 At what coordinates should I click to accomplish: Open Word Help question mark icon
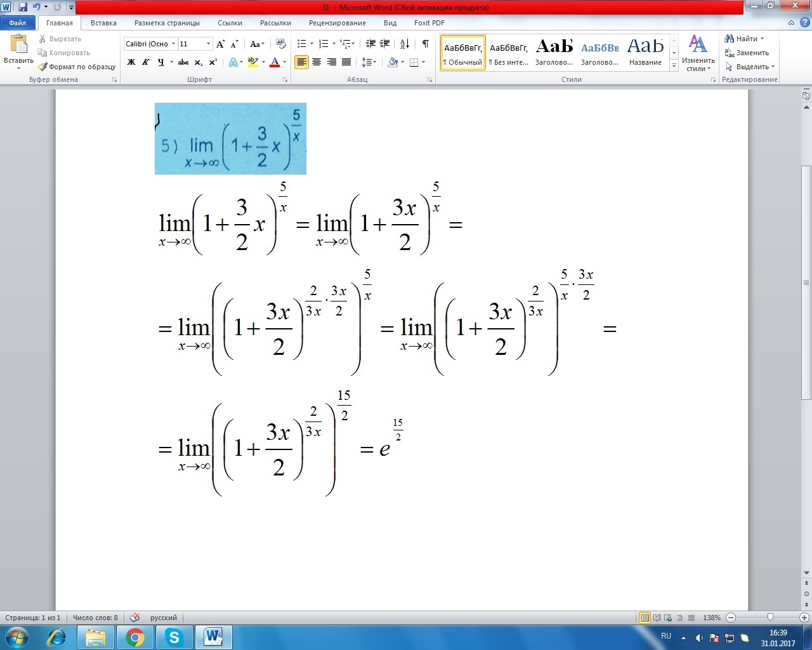click(804, 23)
